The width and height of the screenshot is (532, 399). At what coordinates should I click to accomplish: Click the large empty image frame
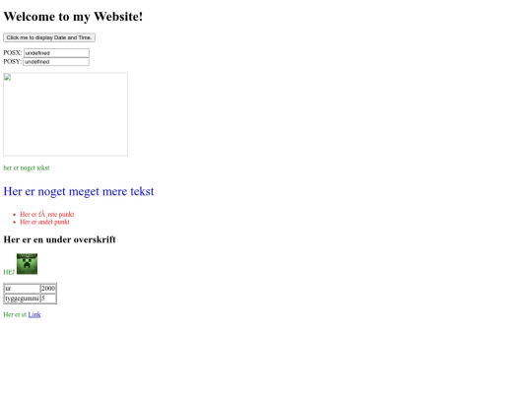65,114
